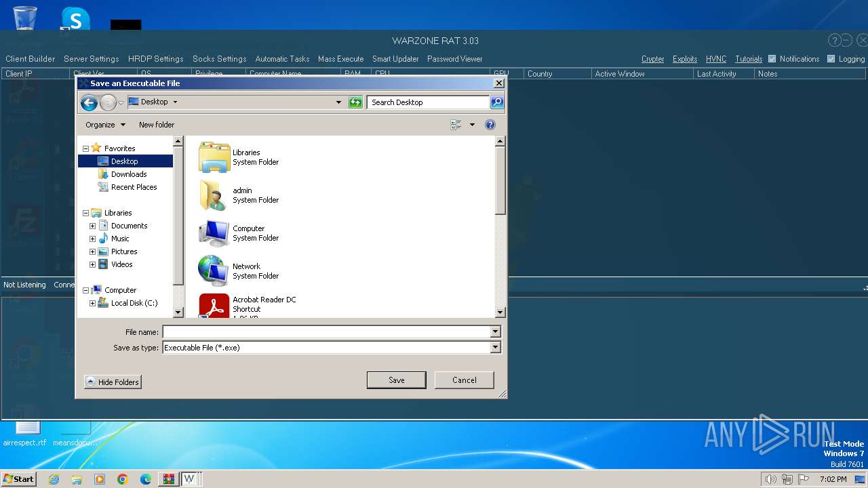Click the Warzone help question-mark icon
Screen dimensions: 868x488
(x=835, y=41)
